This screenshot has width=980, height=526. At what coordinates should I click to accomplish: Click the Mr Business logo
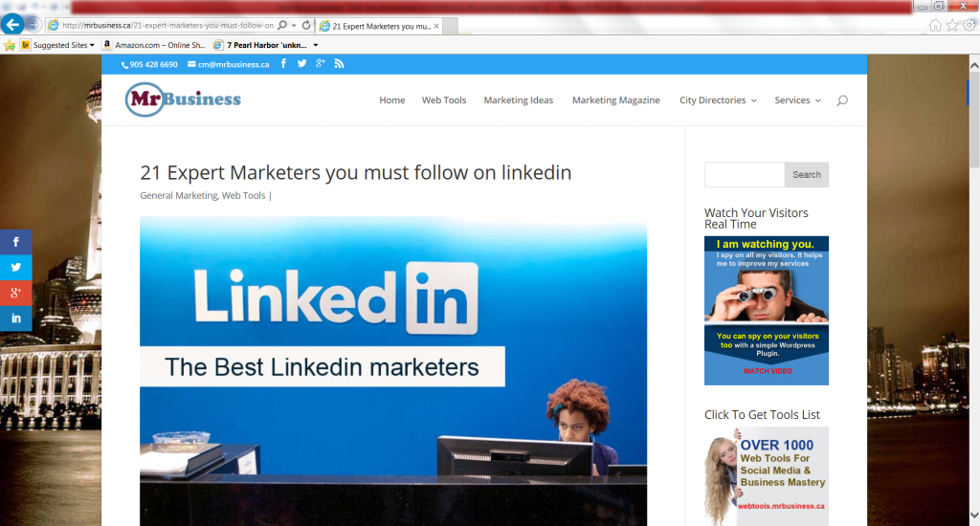coord(183,99)
